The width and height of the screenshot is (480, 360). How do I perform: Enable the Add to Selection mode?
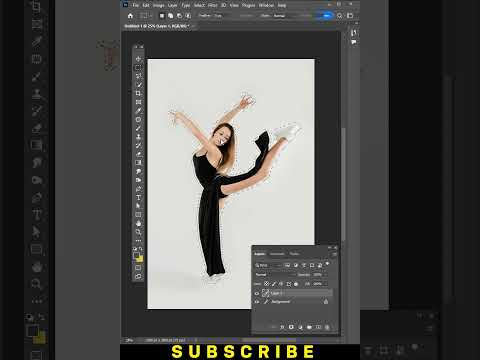(171, 16)
